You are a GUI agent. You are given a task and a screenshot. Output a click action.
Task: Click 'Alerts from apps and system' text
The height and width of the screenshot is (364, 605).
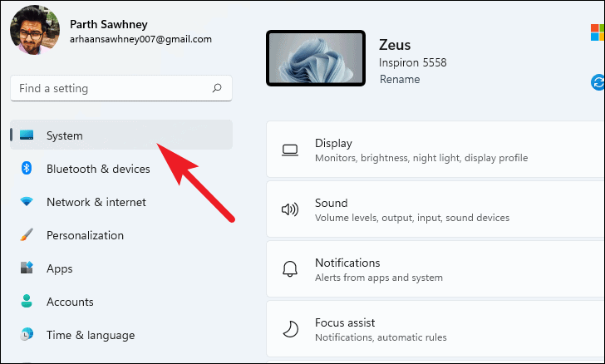click(379, 278)
